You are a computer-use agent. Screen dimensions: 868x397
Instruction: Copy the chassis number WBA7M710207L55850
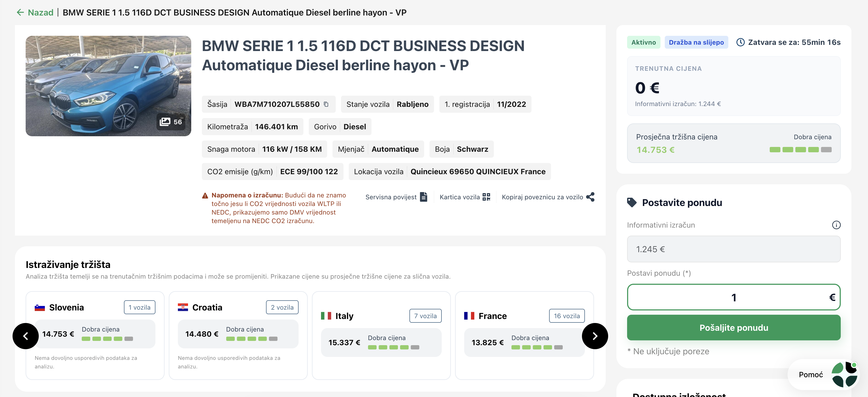point(326,104)
